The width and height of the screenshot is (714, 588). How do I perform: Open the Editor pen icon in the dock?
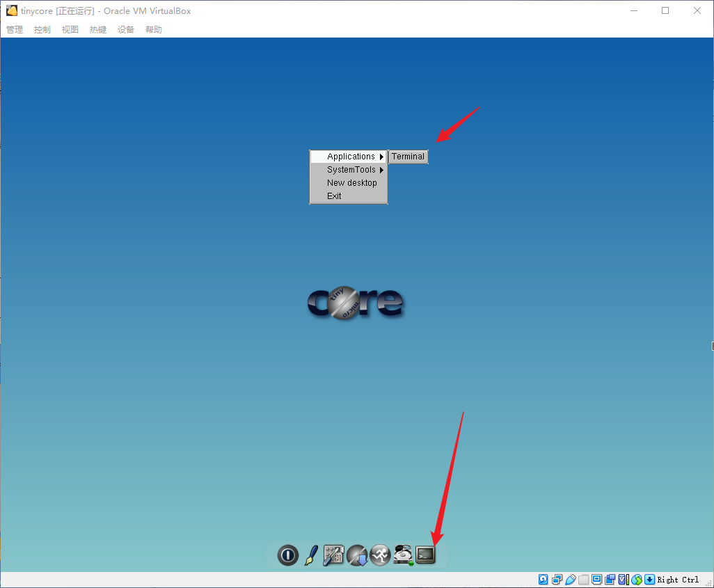coord(311,555)
